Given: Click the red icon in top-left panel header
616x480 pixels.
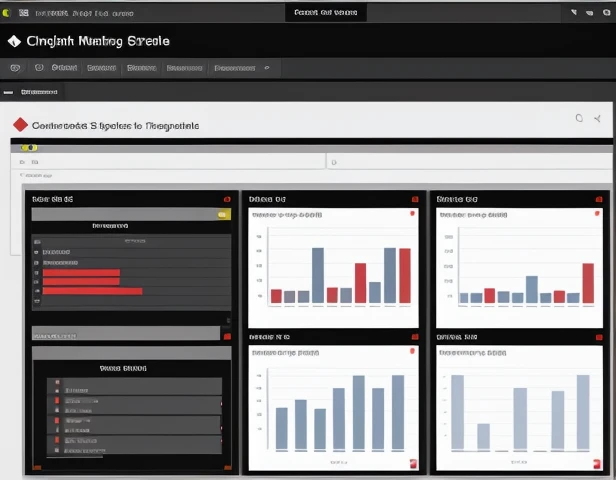Looking at the screenshot, I should point(228,199).
